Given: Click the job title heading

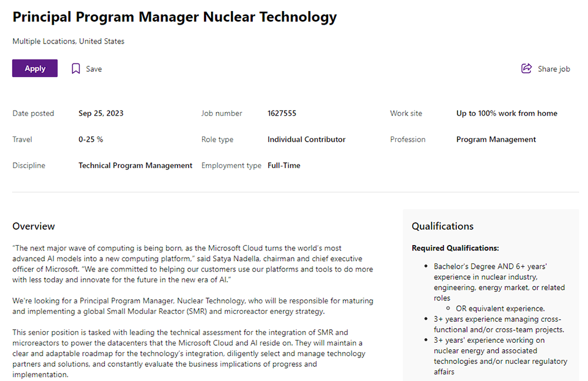Looking at the screenshot, I should [175, 17].
